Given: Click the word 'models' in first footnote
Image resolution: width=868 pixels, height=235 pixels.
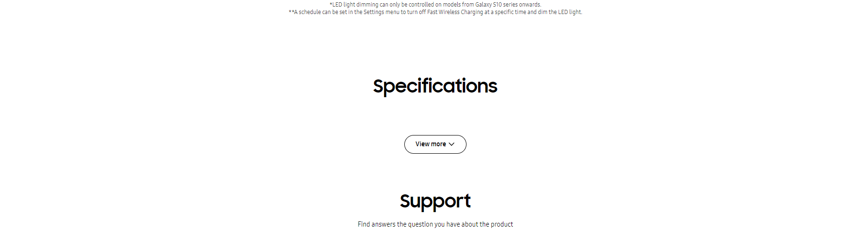Looking at the screenshot, I should [452, 5].
